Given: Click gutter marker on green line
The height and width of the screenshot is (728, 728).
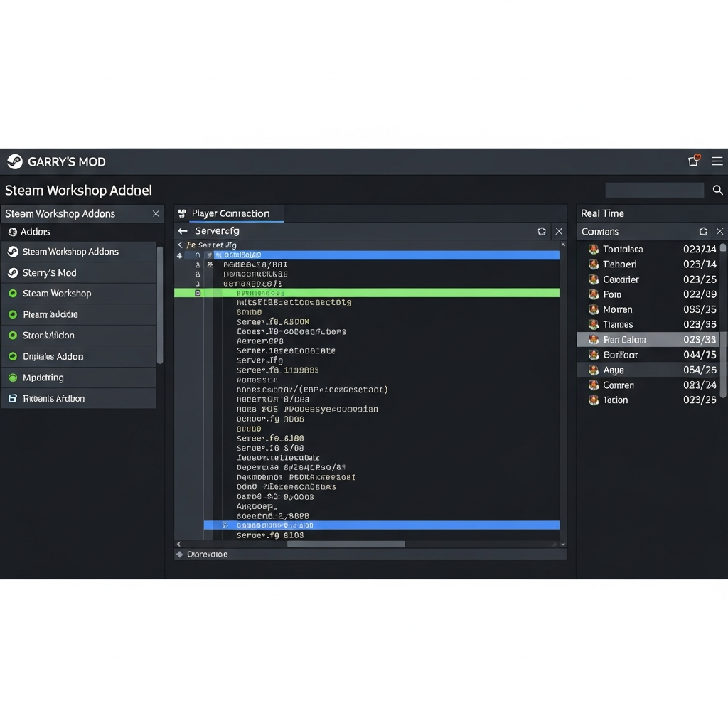Looking at the screenshot, I should tap(198, 293).
